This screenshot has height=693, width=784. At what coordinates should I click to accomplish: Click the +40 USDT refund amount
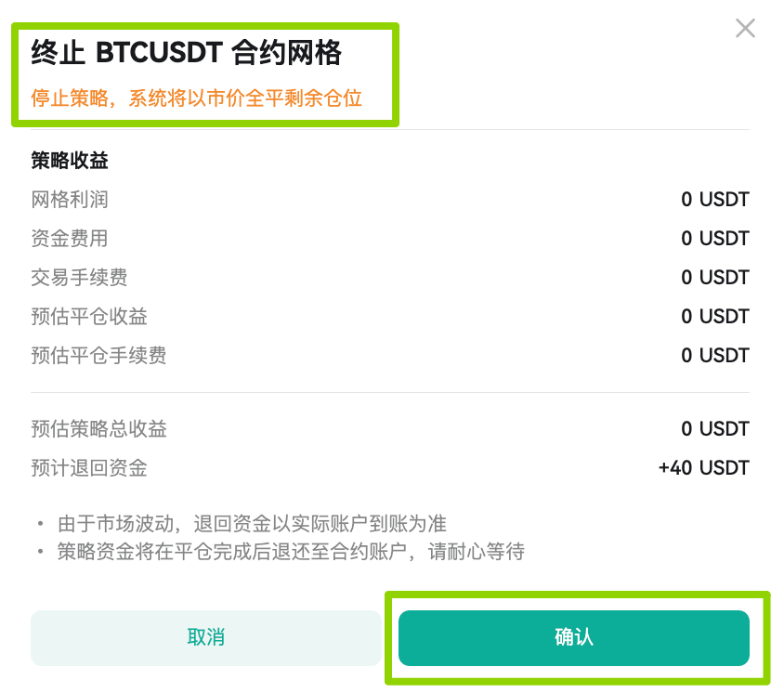click(704, 468)
